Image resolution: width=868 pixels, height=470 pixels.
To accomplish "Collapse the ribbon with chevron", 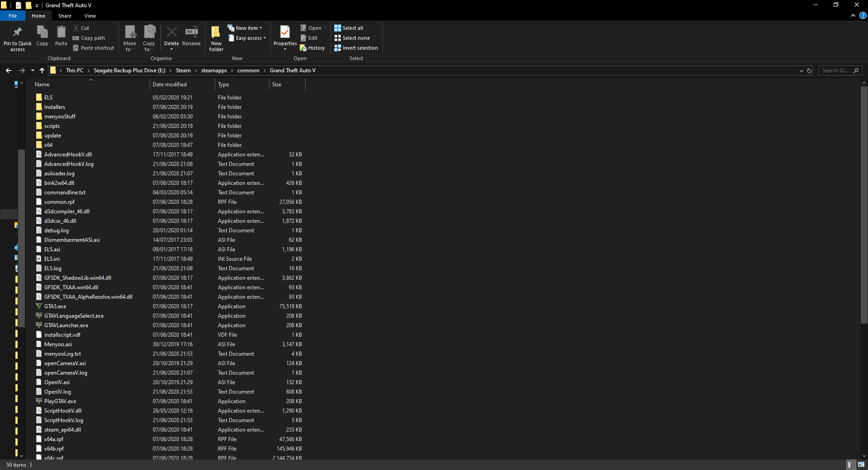I will point(853,15).
